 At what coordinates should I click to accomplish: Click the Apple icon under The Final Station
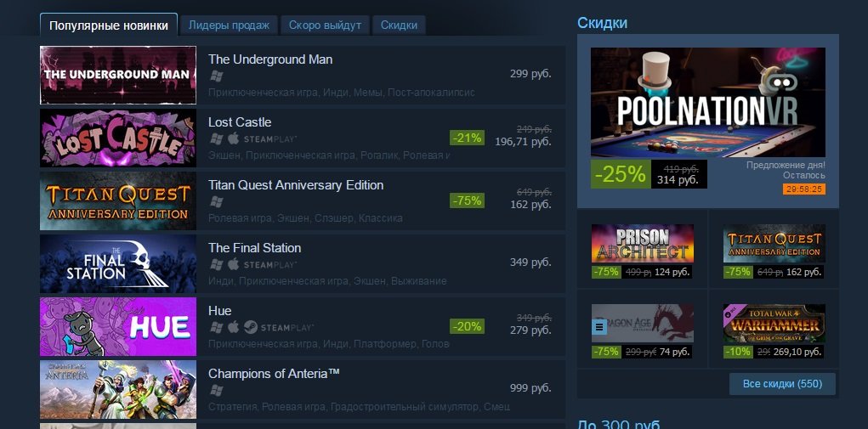234,264
